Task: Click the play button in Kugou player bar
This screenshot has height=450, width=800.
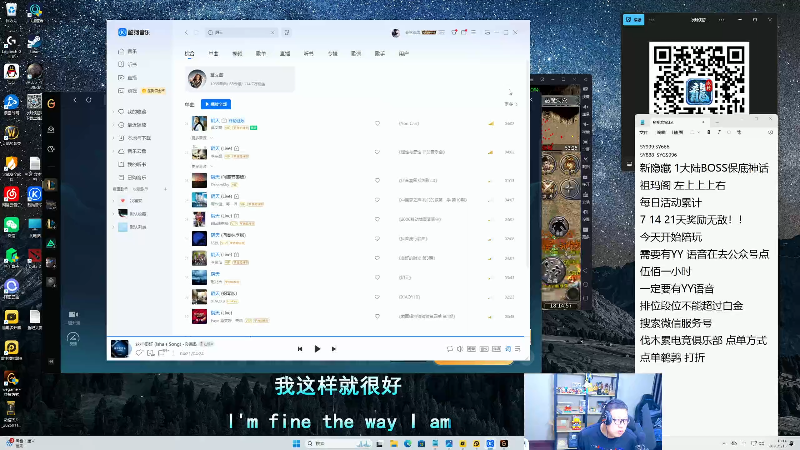Action: tap(317, 349)
